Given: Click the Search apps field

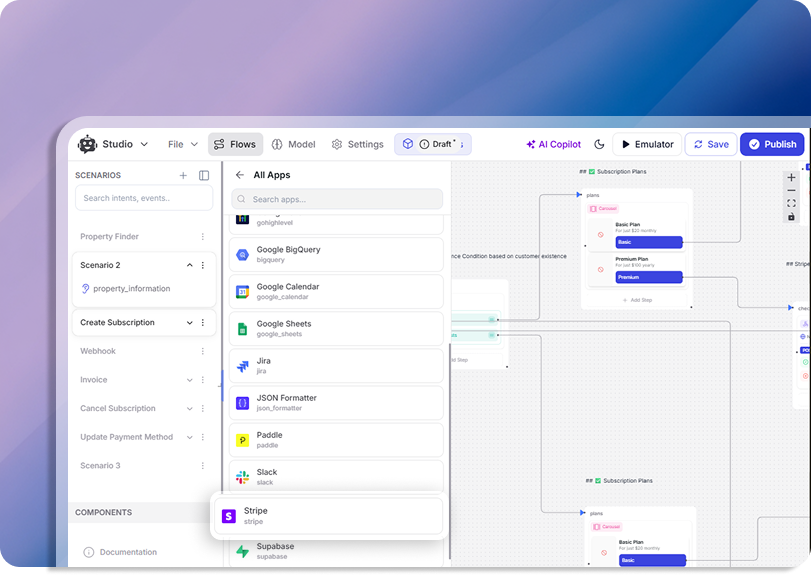Looking at the screenshot, I should 337,199.
